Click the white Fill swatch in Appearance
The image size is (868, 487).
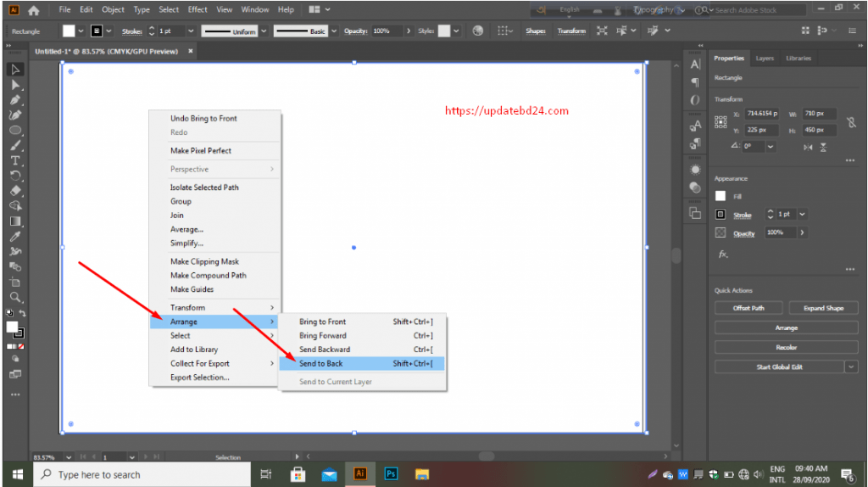pyautogui.click(x=721, y=196)
